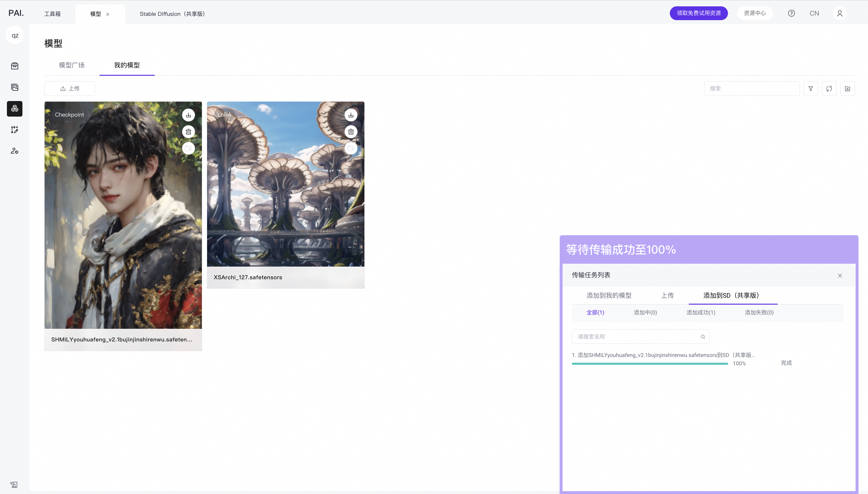The height and width of the screenshot is (494, 868).
Task: Open the qz workspace avatar
Action: tap(15, 35)
